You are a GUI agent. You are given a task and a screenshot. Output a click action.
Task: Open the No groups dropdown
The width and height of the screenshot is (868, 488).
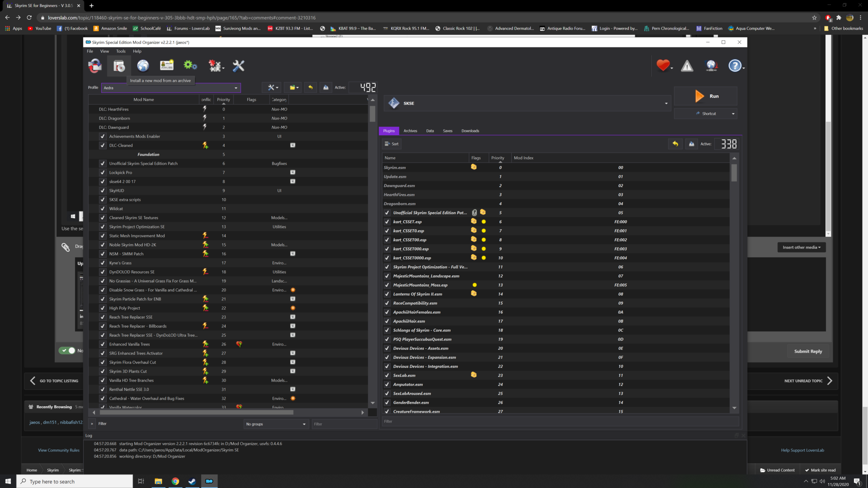[276, 424]
